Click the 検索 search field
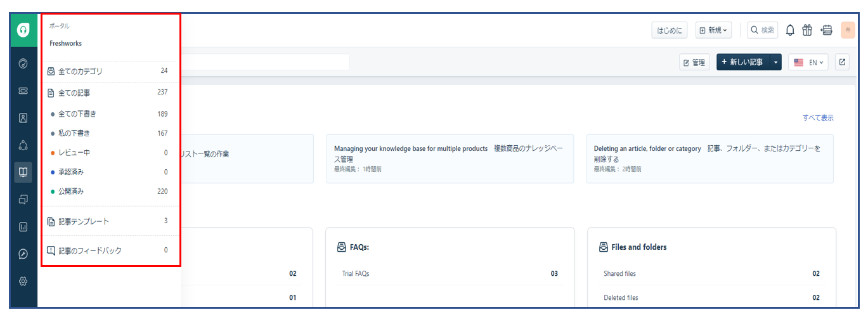Viewport: 868px width, 317px height. [x=763, y=30]
